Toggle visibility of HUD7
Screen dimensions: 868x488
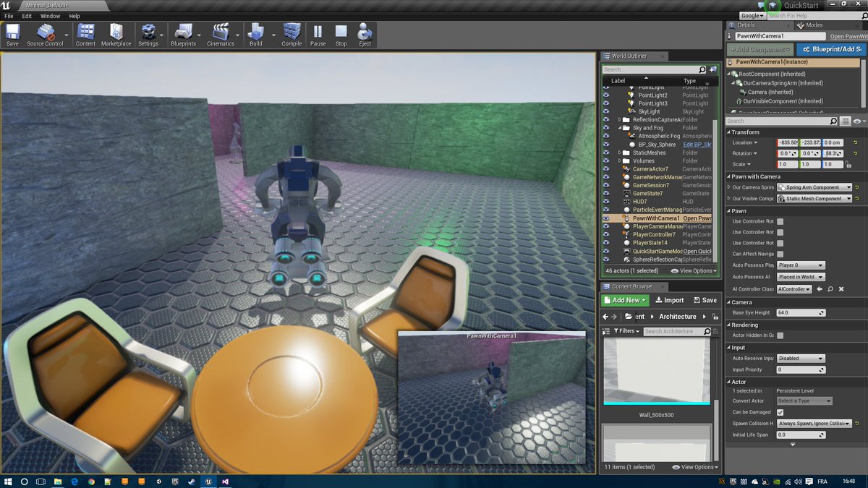[606, 202]
